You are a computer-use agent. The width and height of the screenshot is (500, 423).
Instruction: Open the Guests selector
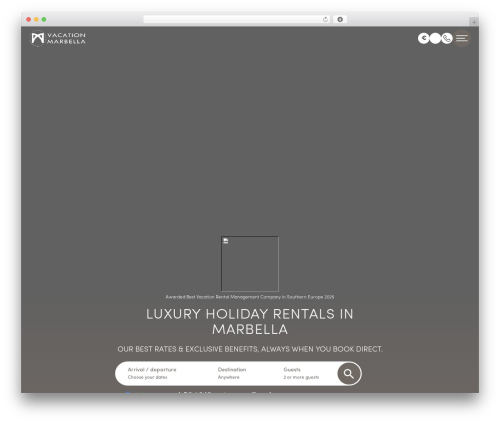[x=301, y=373]
